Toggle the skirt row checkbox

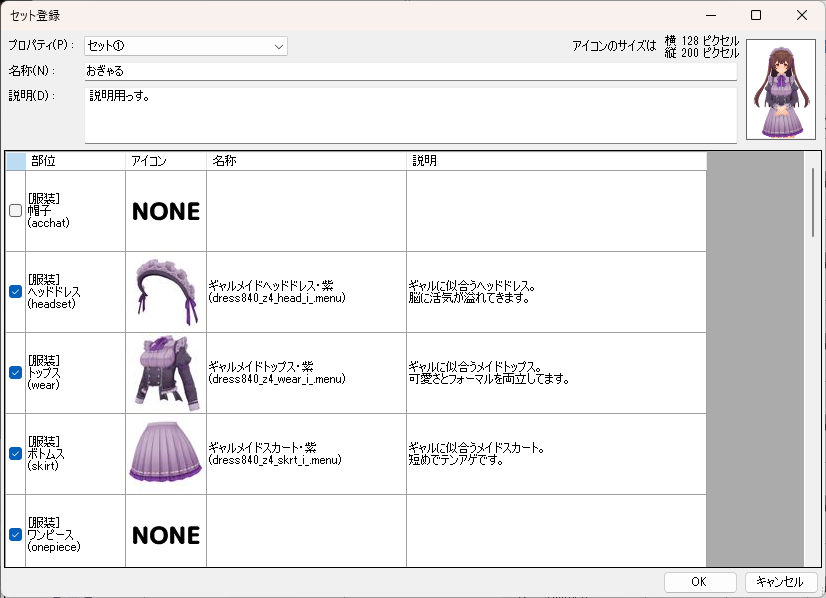(15, 454)
